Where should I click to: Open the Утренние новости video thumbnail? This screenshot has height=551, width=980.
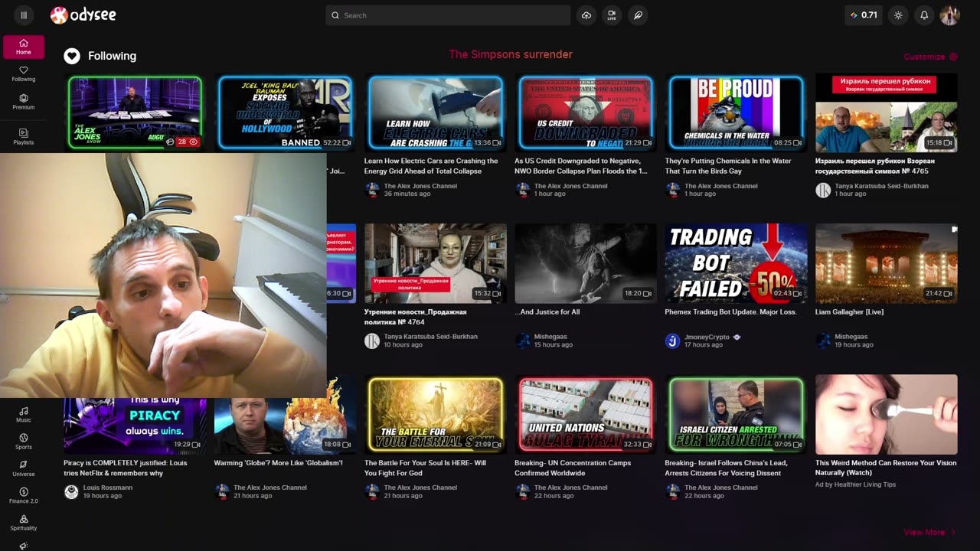[x=436, y=263]
